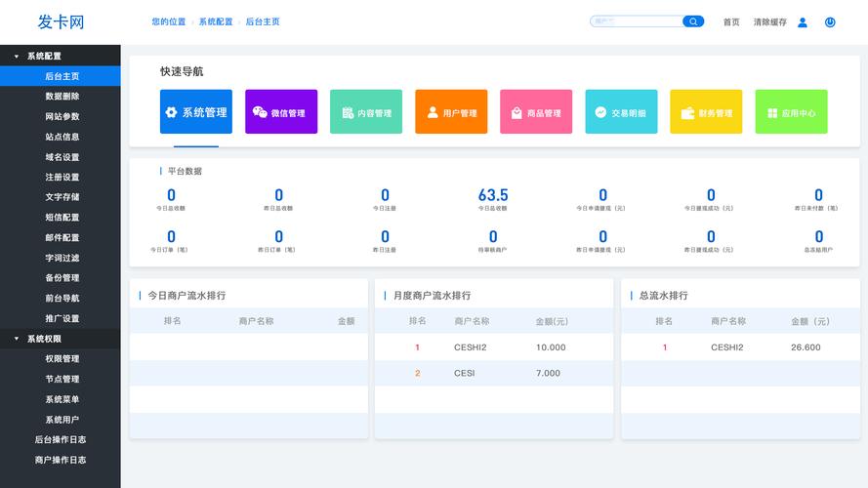
Task: Click the 平台数据 section heading
Action: click(x=185, y=171)
